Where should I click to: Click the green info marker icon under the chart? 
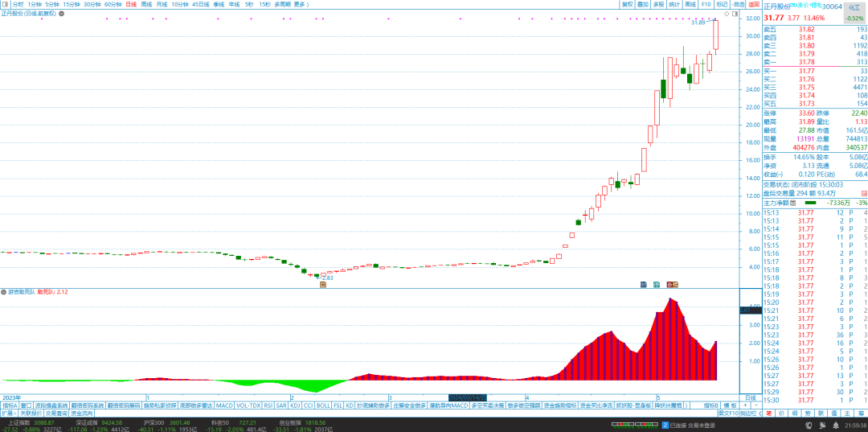point(657,284)
